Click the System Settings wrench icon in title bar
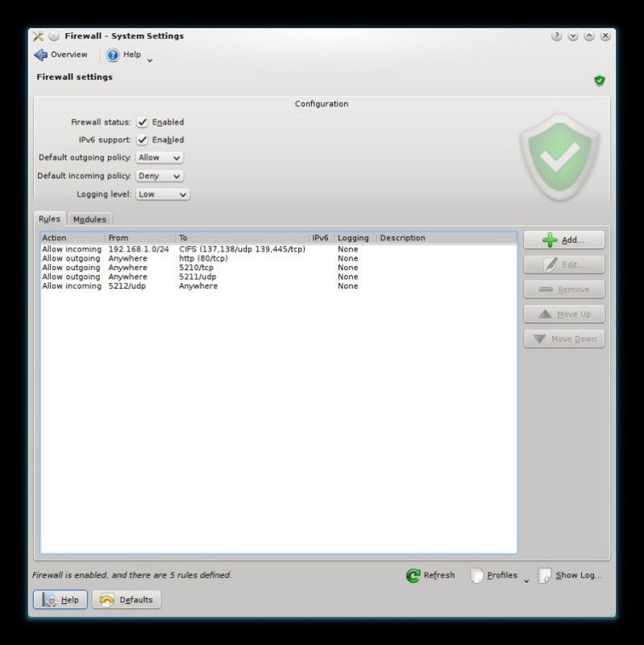The width and height of the screenshot is (644, 645). click(38, 36)
